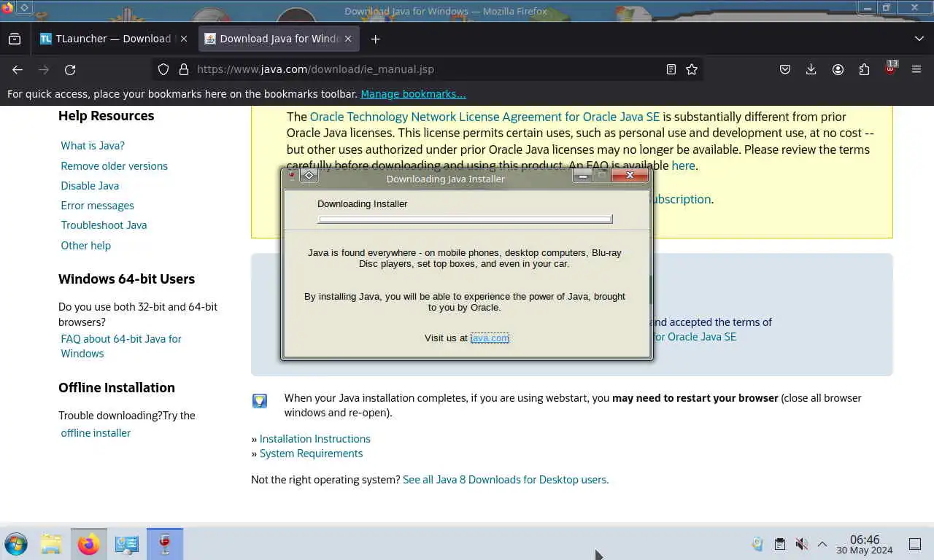This screenshot has width=934, height=560.
Task: Expand the list all tabs dropdown
Action: (919, 39)
